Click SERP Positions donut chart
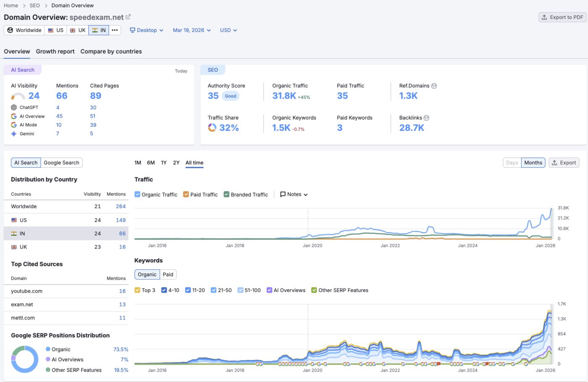 pyautogui.click(x=25, y=359)
